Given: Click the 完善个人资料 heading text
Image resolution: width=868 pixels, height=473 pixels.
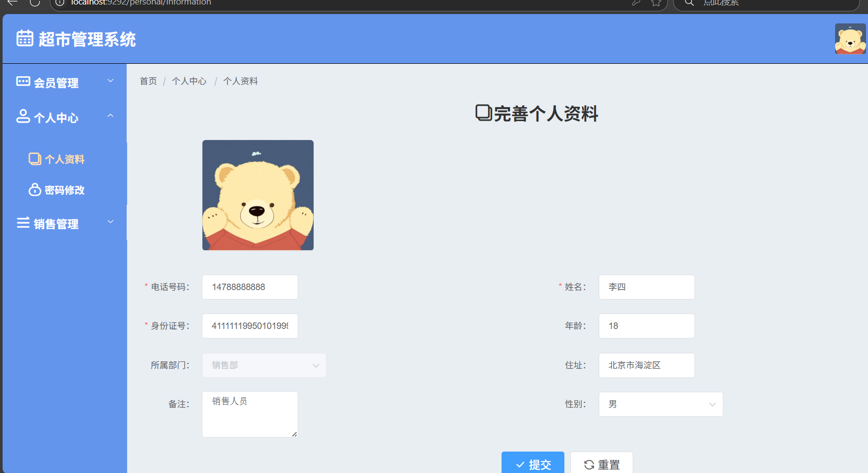Looking at the screenshot, I should (x=546, y=113).
